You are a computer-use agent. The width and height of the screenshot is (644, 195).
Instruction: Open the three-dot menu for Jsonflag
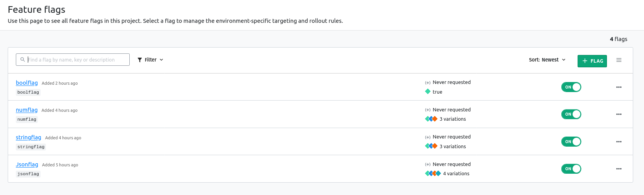pos(619,169)
